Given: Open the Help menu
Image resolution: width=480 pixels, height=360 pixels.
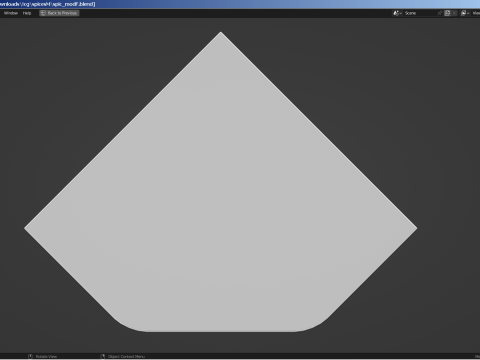Looking at the screenshot, I should tap(27, 13).
